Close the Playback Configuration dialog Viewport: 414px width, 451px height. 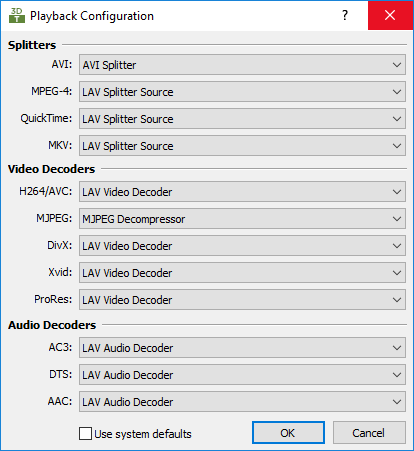pyautogui.click(x=390, y=15)
